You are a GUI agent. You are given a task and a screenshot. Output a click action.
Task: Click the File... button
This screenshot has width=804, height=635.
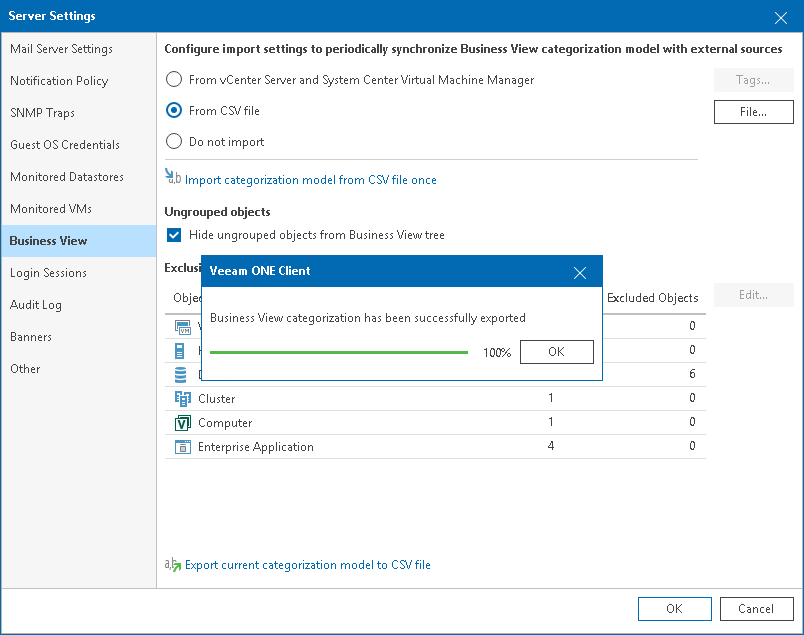753,111
